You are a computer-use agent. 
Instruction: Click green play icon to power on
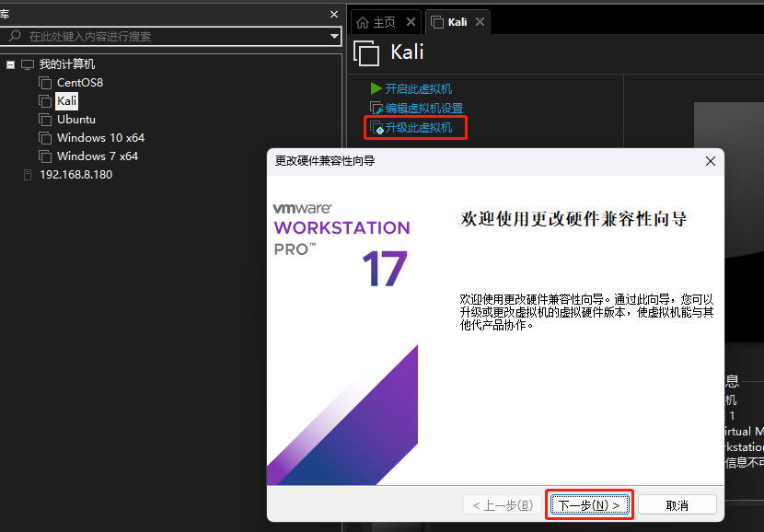point(376,88)
